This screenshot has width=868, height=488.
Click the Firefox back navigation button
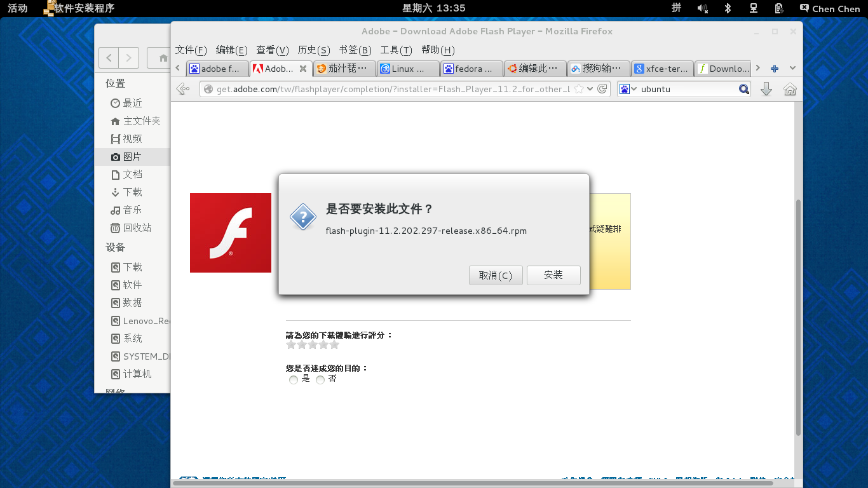(x=183, y=89)
